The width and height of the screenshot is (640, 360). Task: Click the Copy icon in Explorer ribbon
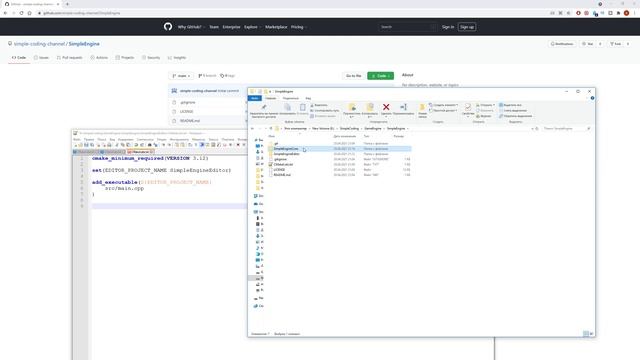tap(287, 107)
